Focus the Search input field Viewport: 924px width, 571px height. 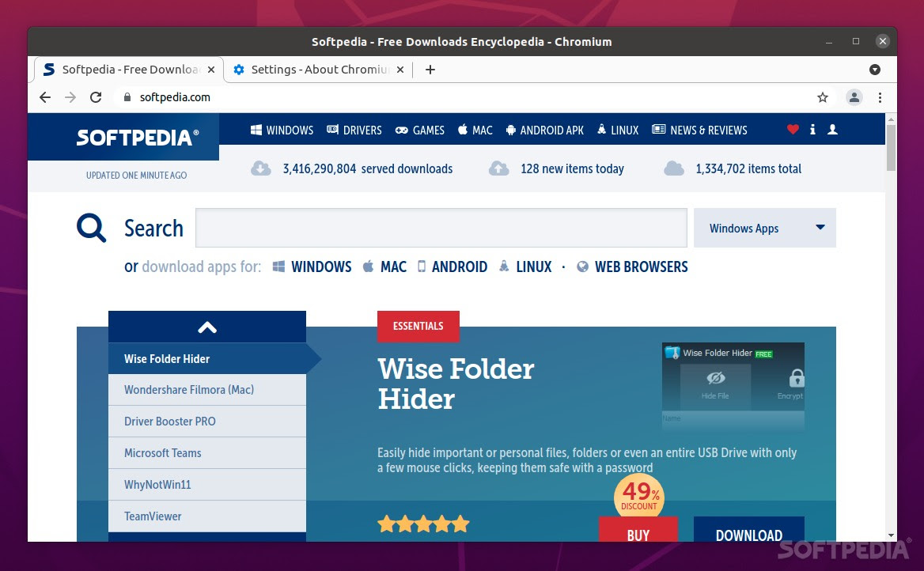click(x=441, y=228)
